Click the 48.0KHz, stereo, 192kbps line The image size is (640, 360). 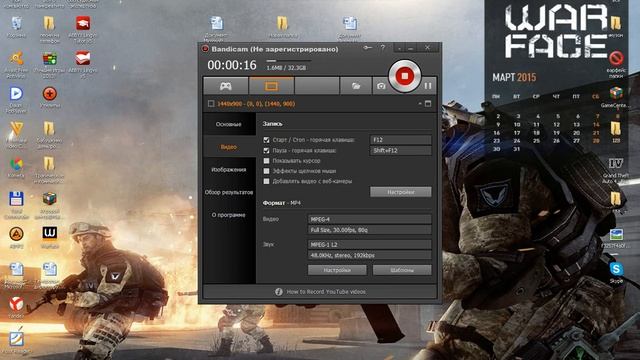tap(369, 255)
